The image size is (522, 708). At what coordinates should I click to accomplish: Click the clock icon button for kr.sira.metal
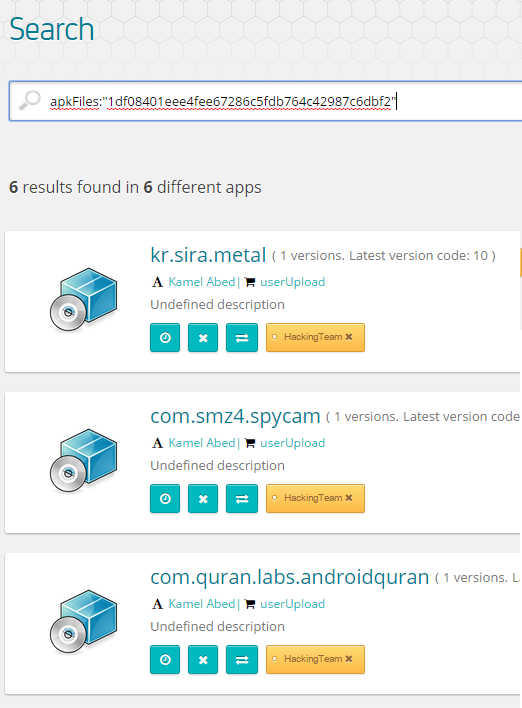pyautogui.click(x=165, y=337)
